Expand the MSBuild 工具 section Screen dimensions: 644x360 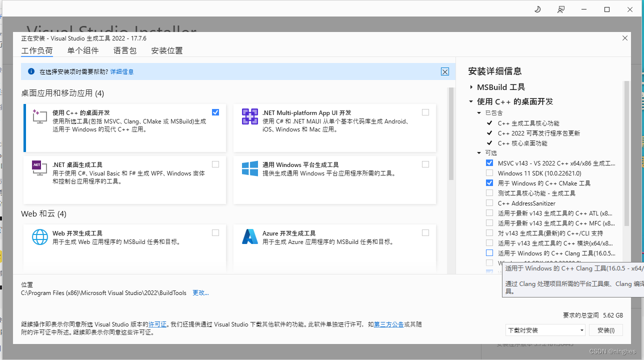point(471,87)
